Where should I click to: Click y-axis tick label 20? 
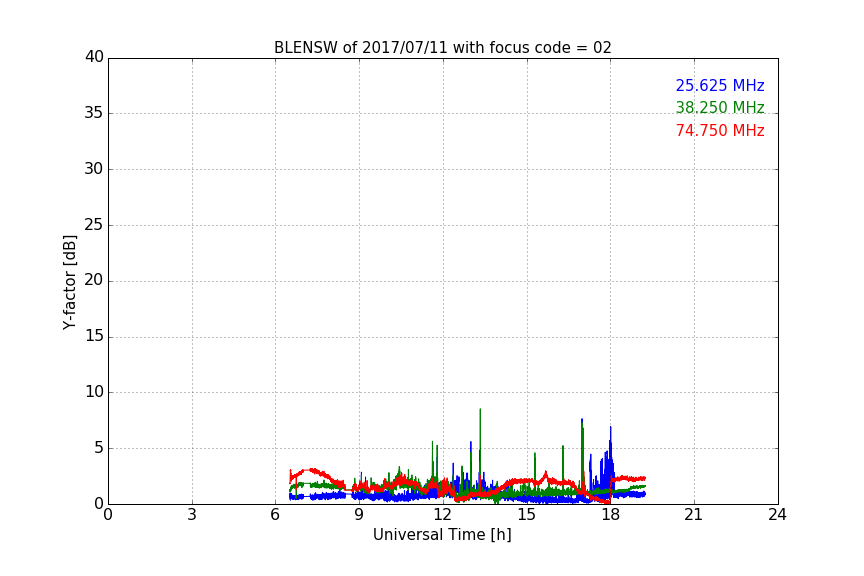tap(94, 280)
